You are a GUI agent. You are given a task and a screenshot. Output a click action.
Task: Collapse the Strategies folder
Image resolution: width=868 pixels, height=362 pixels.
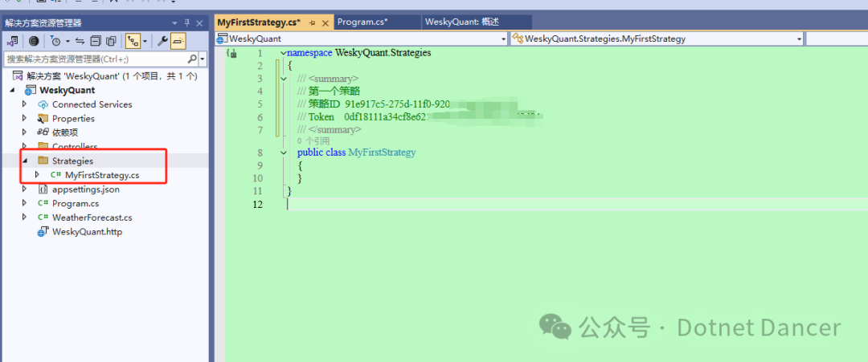(x=24, y=161)
